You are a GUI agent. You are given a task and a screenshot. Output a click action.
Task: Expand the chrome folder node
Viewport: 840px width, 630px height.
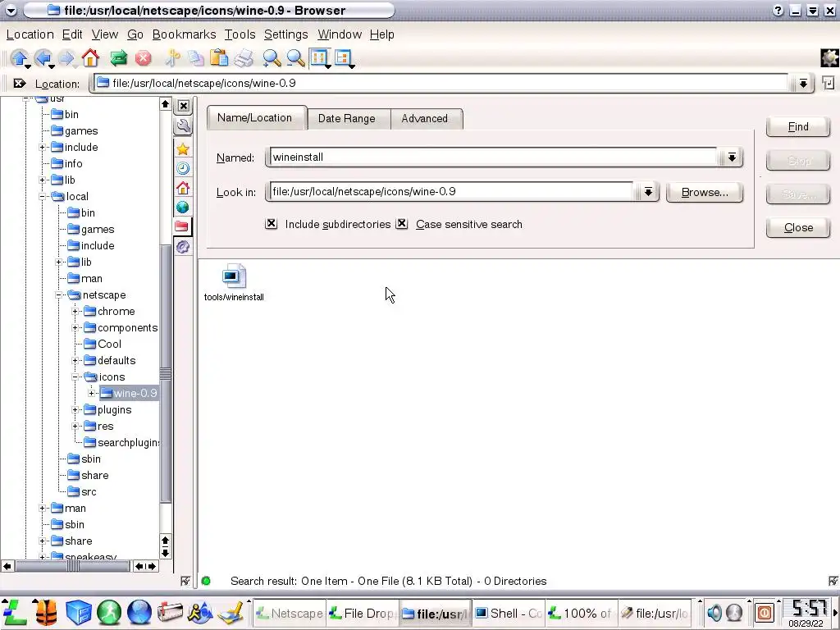[75, 311]
